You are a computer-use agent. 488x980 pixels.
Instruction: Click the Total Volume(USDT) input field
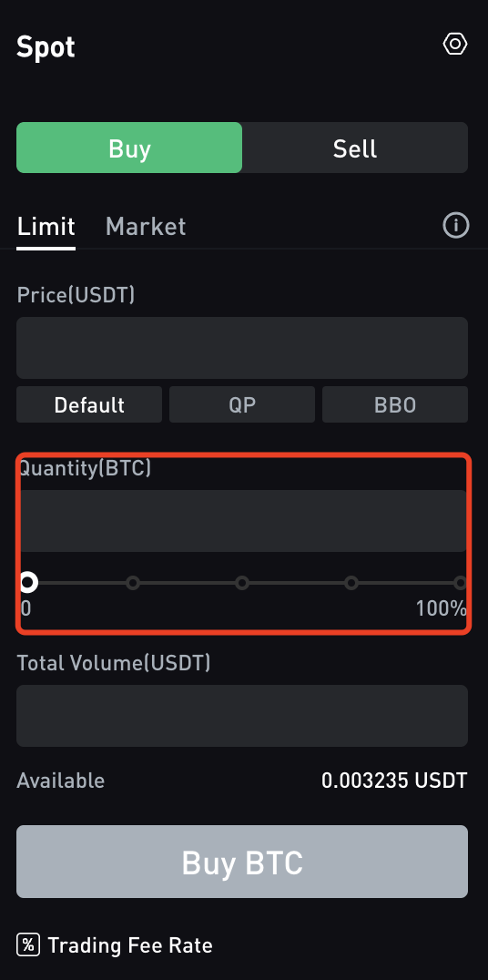coord(242,716)
